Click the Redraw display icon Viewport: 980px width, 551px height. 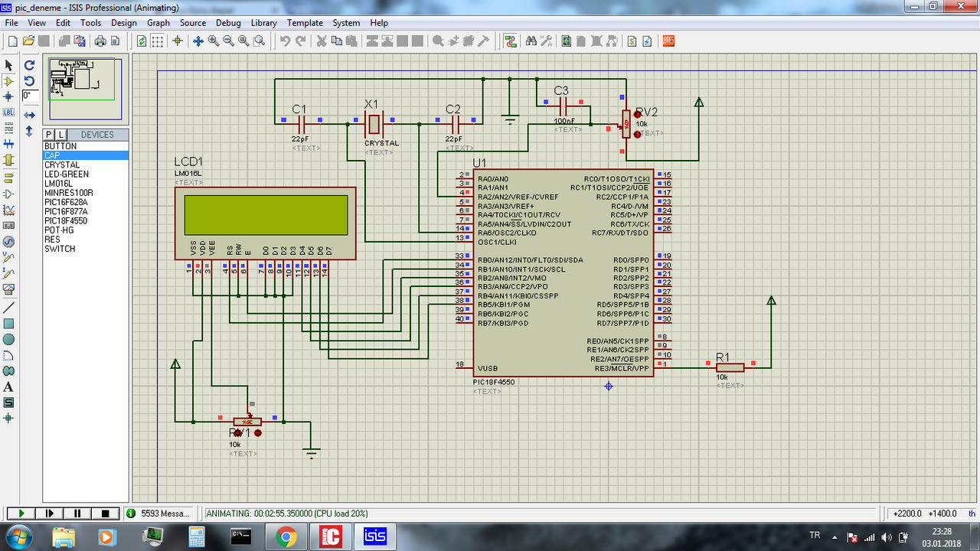click(x=142, y=41)
